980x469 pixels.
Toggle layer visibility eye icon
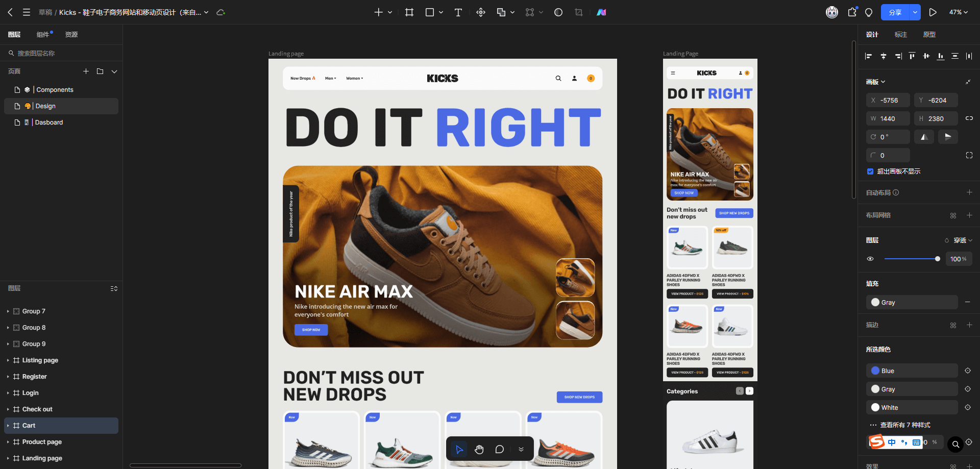[870, 259]
